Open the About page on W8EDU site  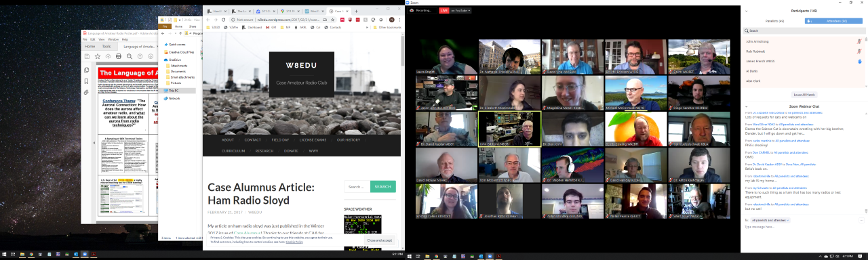227,139
